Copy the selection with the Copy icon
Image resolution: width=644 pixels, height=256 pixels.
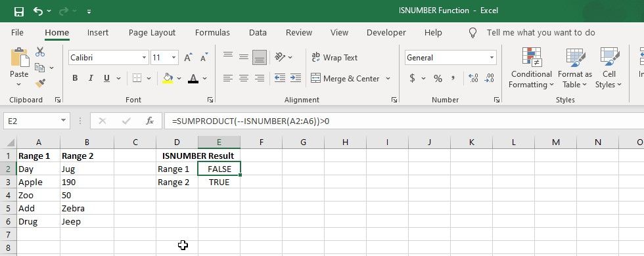40,67
